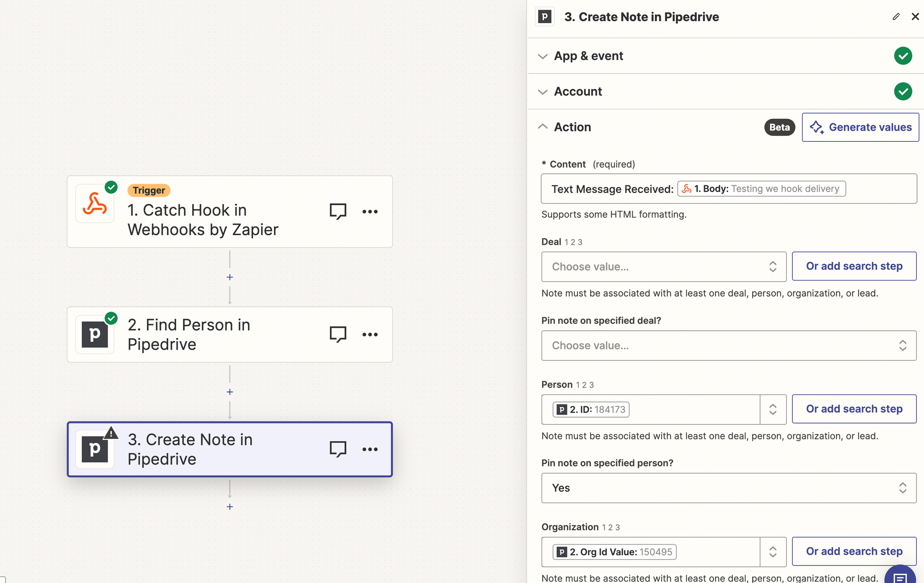Screen dimensions: 924x583
Task: Click the comment icon on Create Note step
Action: (337, 449)
